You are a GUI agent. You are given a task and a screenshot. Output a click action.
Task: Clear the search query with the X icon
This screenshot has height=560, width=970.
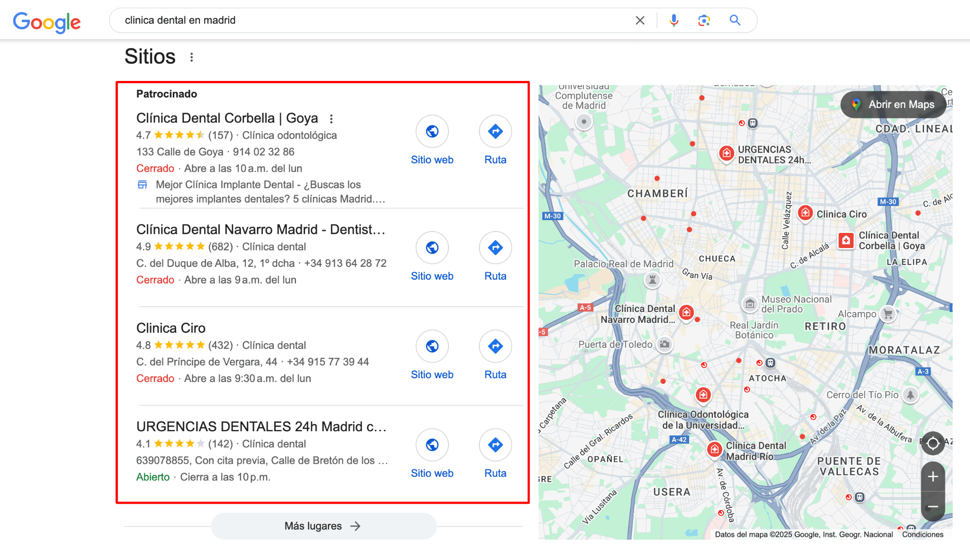pyautogui.click(x=640, y=20)
